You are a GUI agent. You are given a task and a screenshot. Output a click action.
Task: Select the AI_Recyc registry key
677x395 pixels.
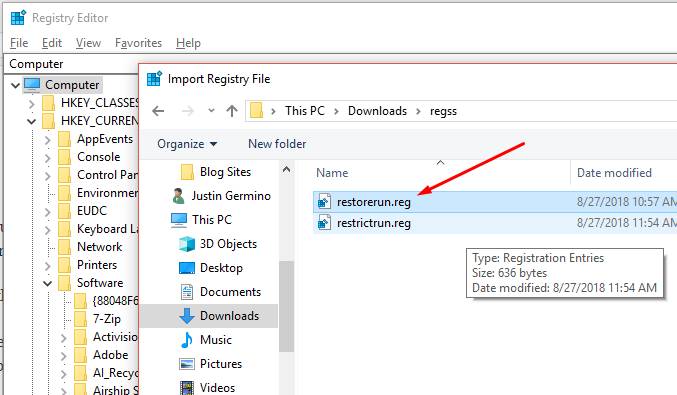point(115,373)
